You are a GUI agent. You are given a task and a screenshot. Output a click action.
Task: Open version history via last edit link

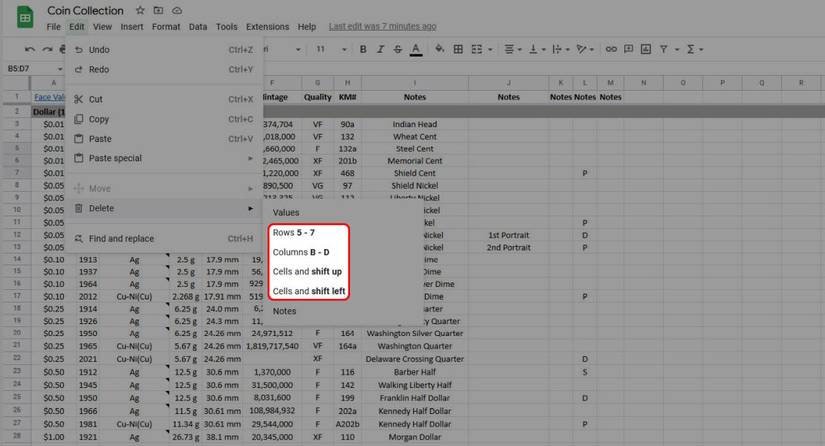pyautogui.click(x=383, y=26)
